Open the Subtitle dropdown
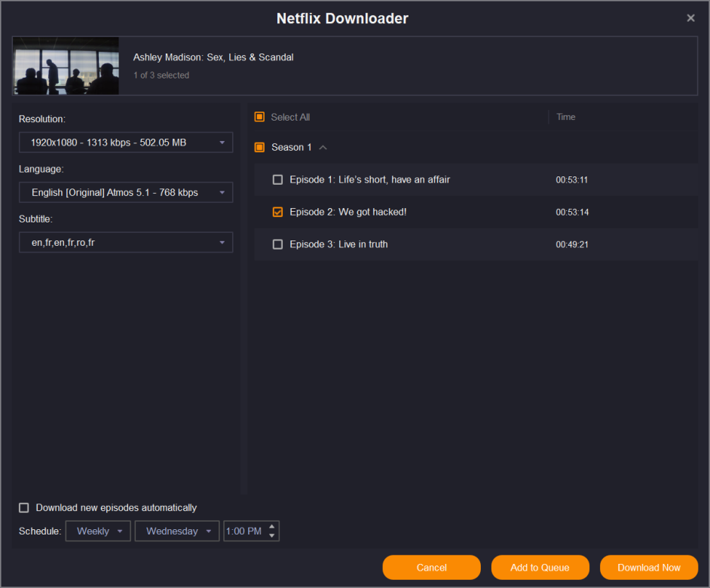Image resolution: width=710 pixels, height=588 pixels. pyautogui.click(x=126, y=242)
